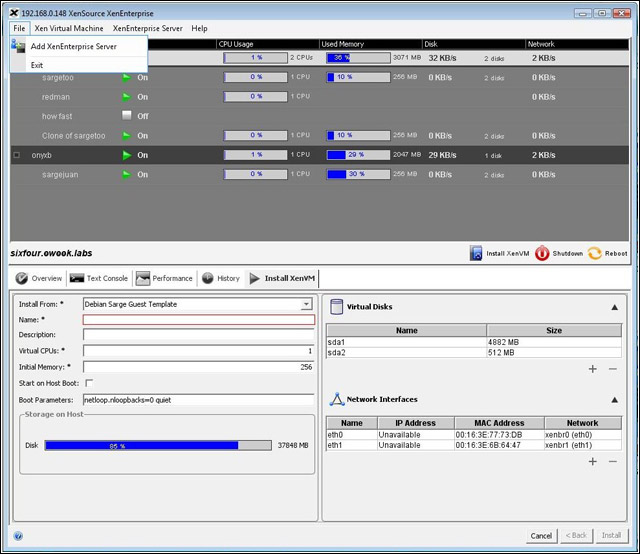Remove network interface with minus icon
The image size is (640, 554).
pyautogui.click(x=613, y=461)
